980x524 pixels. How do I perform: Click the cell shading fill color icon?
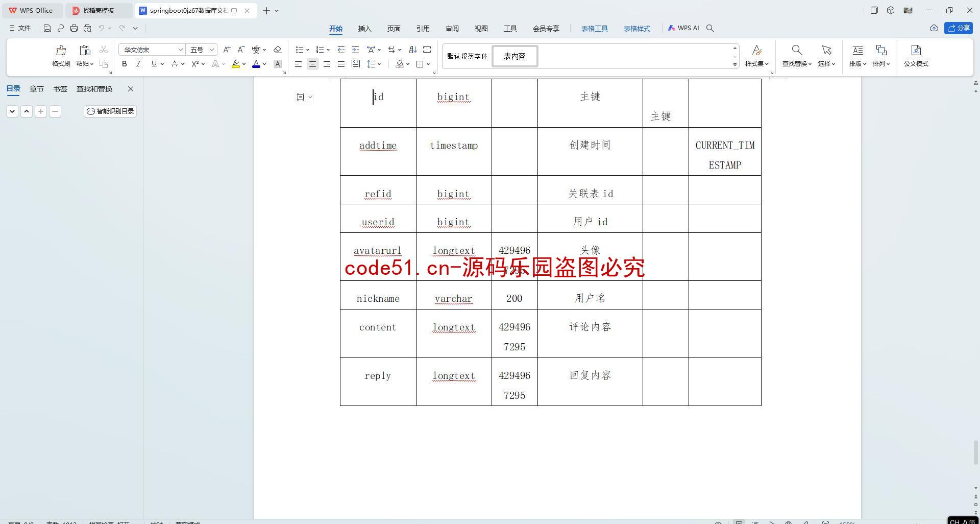pos(400,64)
